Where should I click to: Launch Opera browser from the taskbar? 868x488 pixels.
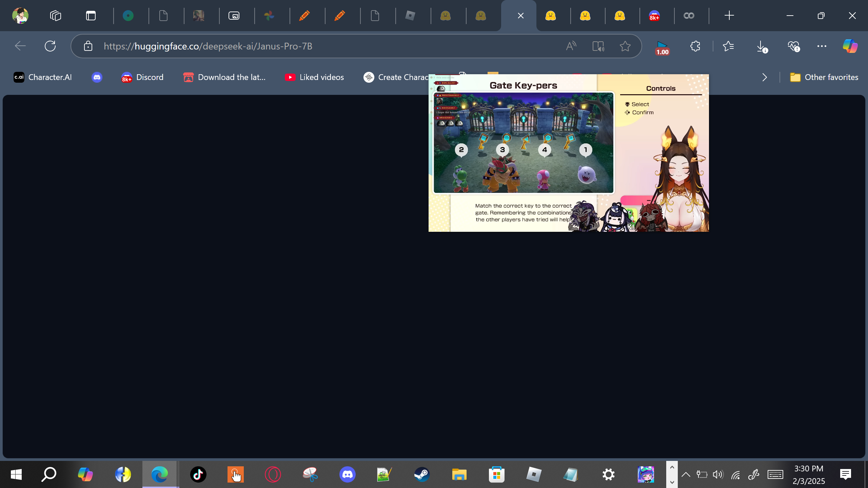coord(273,474)
